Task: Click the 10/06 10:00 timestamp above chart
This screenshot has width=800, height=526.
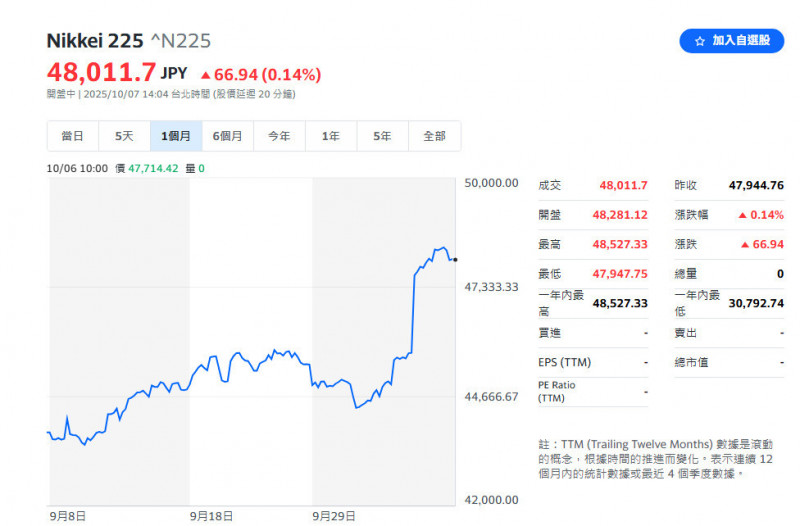Action: (x=77, y=168)
